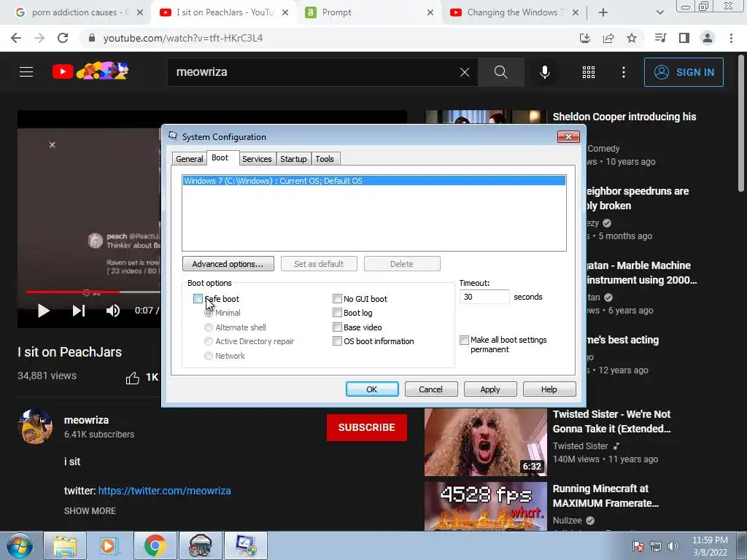
Task: Click the YouTube search magnifier button
Action: coord(500,72)
